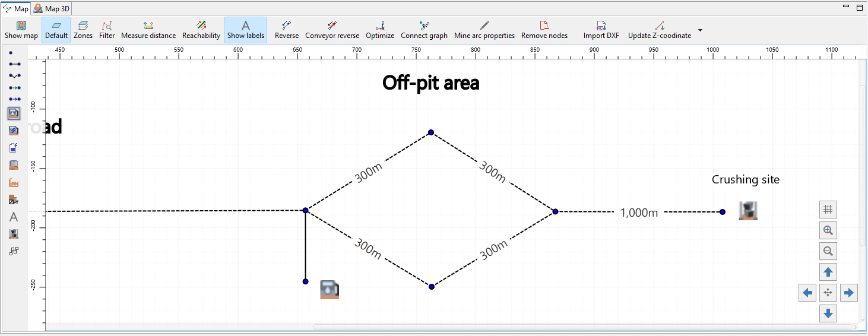Click the Update Z-coodinate tool
868x336 pixels.
[660, 30]
